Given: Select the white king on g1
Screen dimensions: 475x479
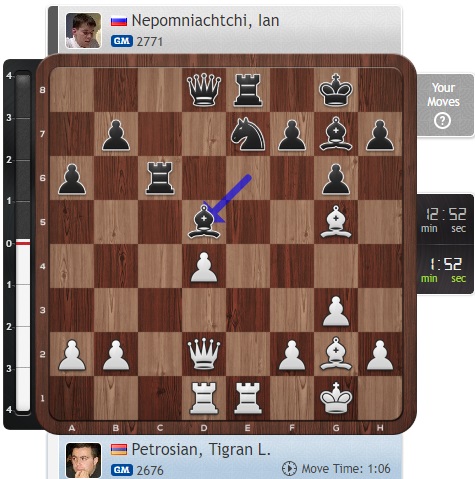Looking at the screenshot, I should click(336, 398).
